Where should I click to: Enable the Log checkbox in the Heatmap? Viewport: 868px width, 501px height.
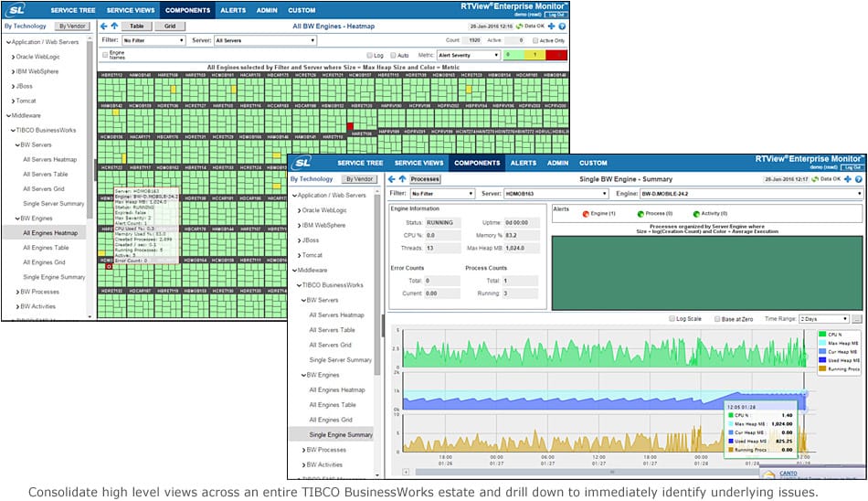click(x=370, y=56)
